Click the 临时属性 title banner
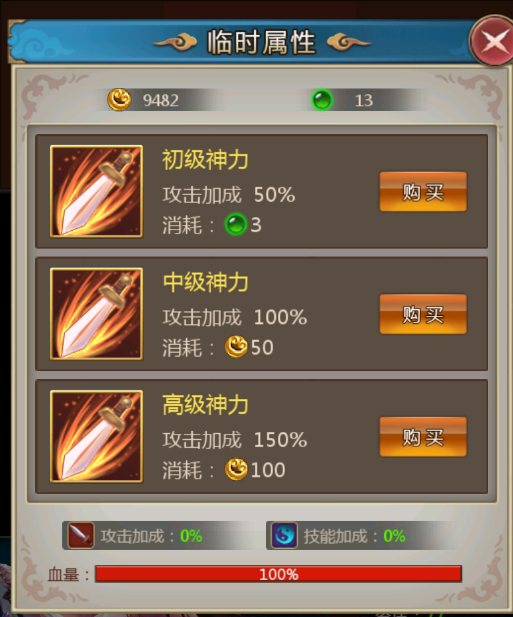 [261, 42]
